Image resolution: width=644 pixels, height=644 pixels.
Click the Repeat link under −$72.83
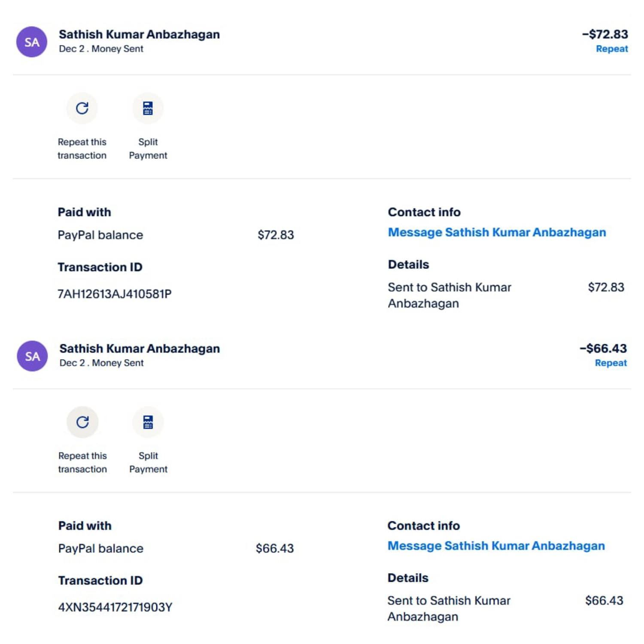click(x=611, y=49)
